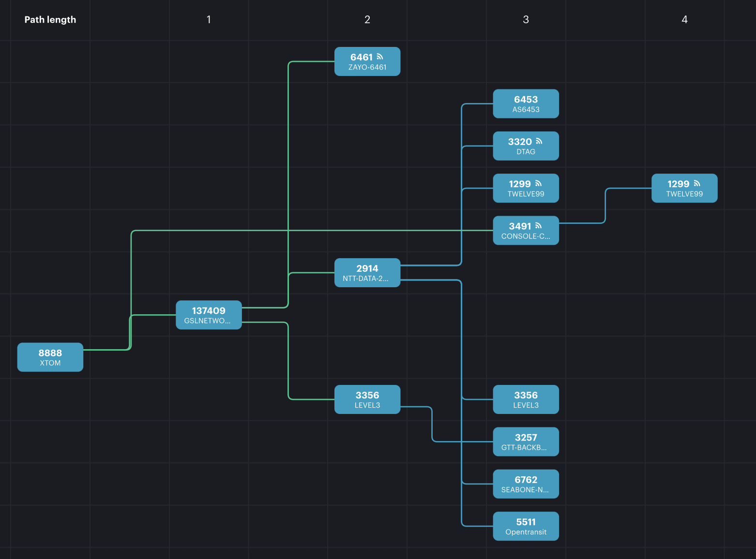Click the ZAYO-6461 node label
This screenshot has height=559, width=756.
[367, 68]
